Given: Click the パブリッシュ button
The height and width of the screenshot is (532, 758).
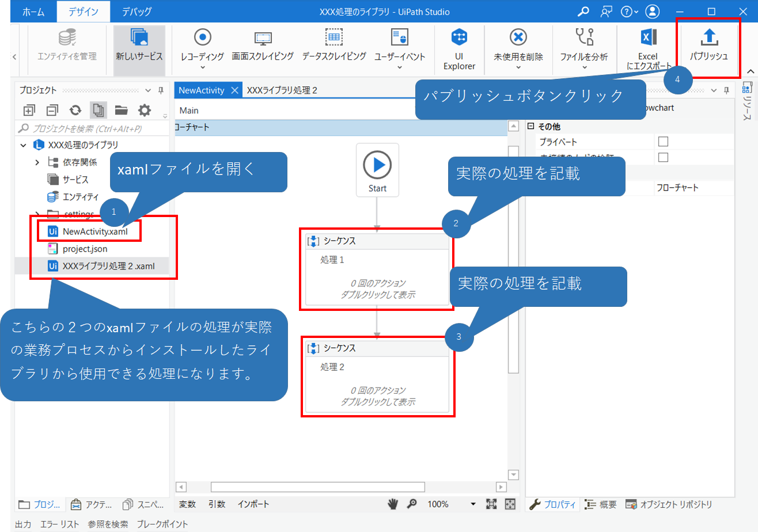Looking at the screenshot, I should click(709, 46).
